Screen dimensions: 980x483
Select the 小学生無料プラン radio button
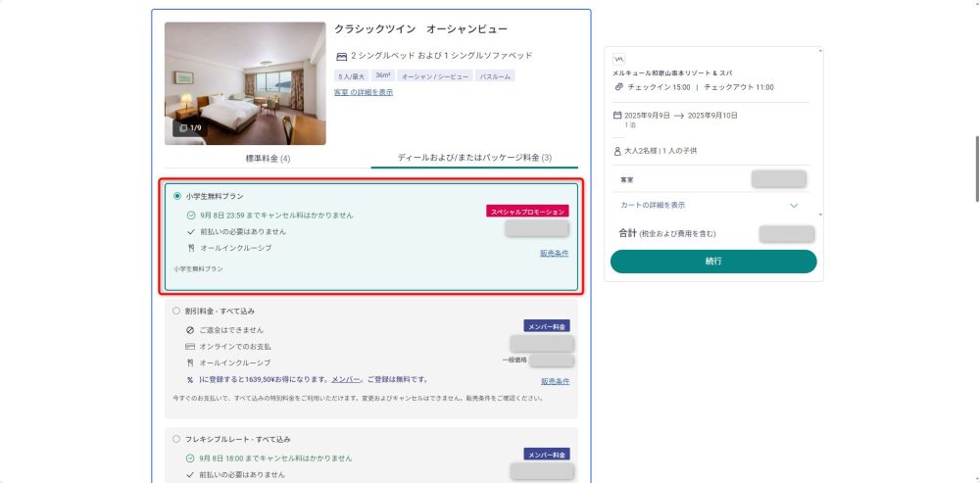coord(177,196)
